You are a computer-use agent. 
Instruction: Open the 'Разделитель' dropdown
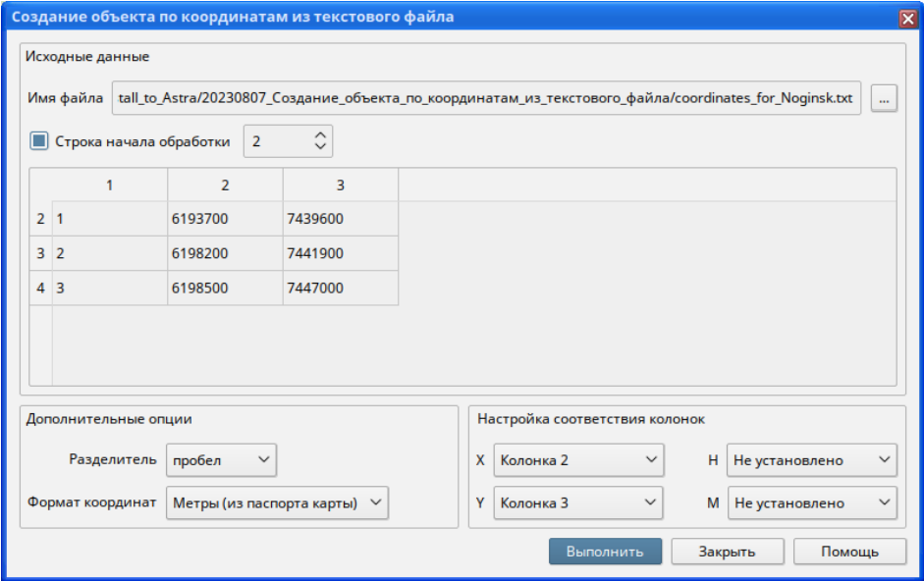coord(221,459)
